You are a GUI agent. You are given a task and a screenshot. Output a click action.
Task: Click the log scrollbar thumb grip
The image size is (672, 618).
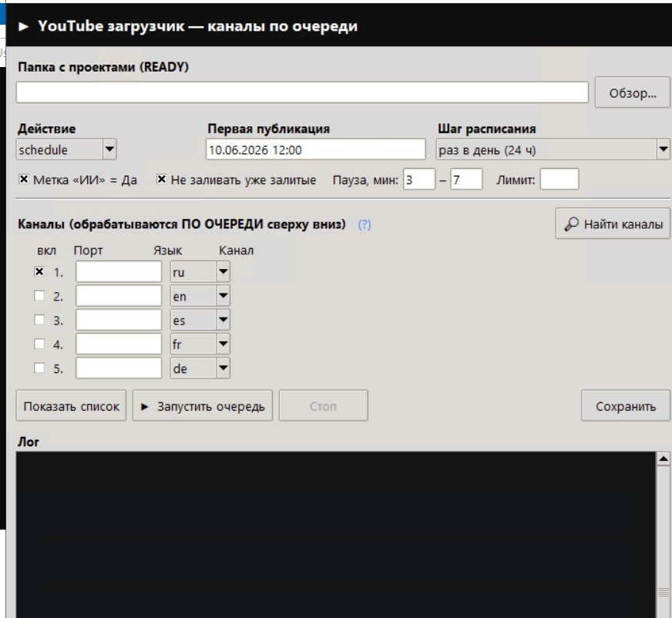(x=664, y=592)
